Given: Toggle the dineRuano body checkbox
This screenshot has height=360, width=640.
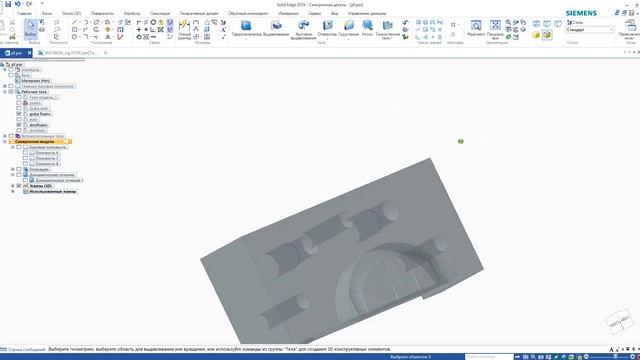Looking at the screenshot, I should click(x=19, y=125).
